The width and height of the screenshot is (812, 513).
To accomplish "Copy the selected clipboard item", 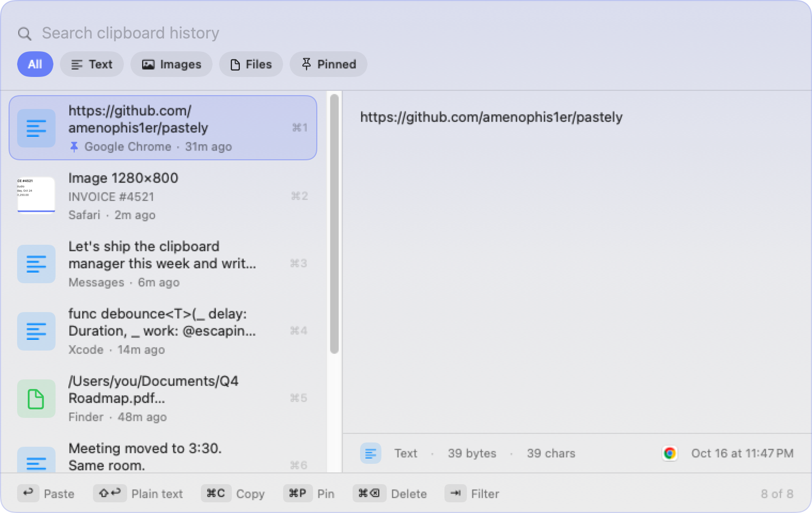I will pyautogui.click(x=251, y=494).
